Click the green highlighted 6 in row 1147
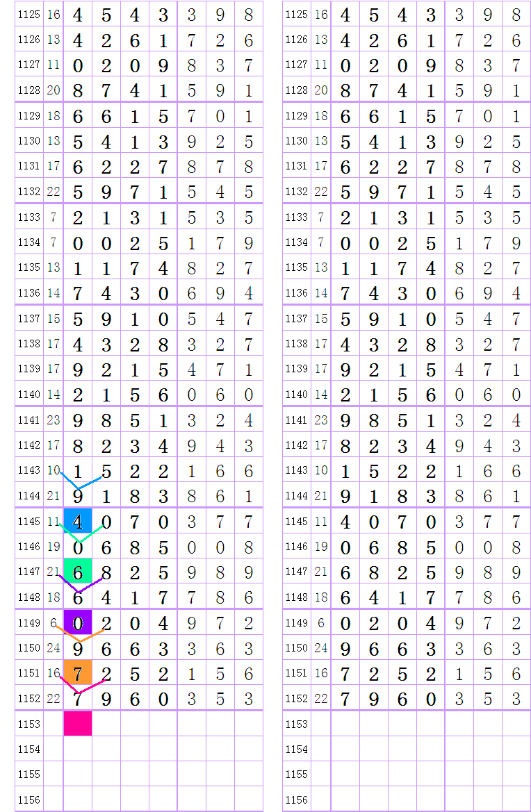 click(x=77, y=572)
